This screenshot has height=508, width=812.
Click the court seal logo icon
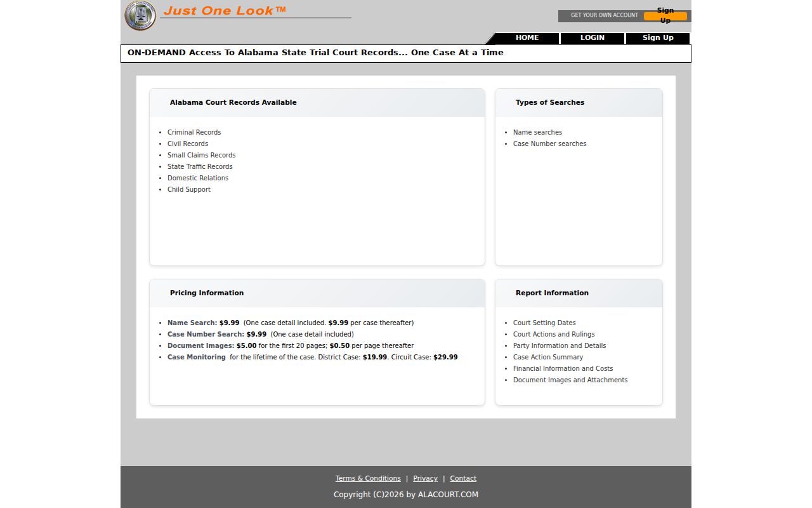[x=140, y=16]
